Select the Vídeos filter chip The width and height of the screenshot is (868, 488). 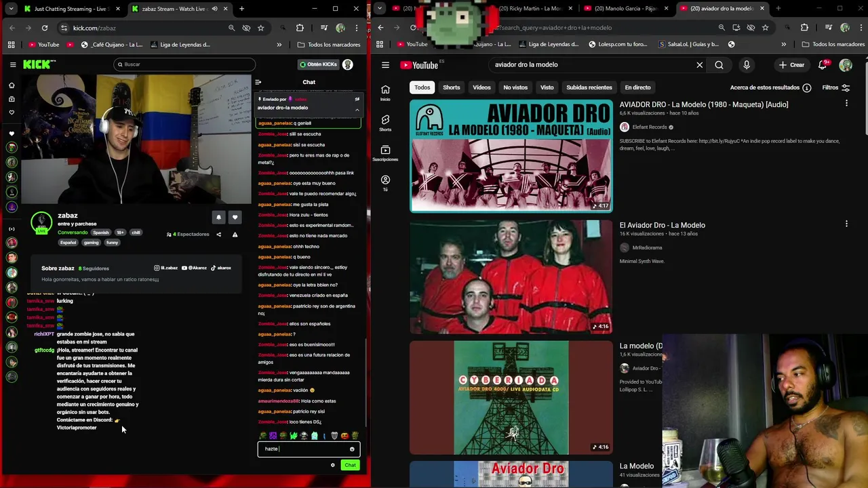pyautogui.click(x=481, y=87)
